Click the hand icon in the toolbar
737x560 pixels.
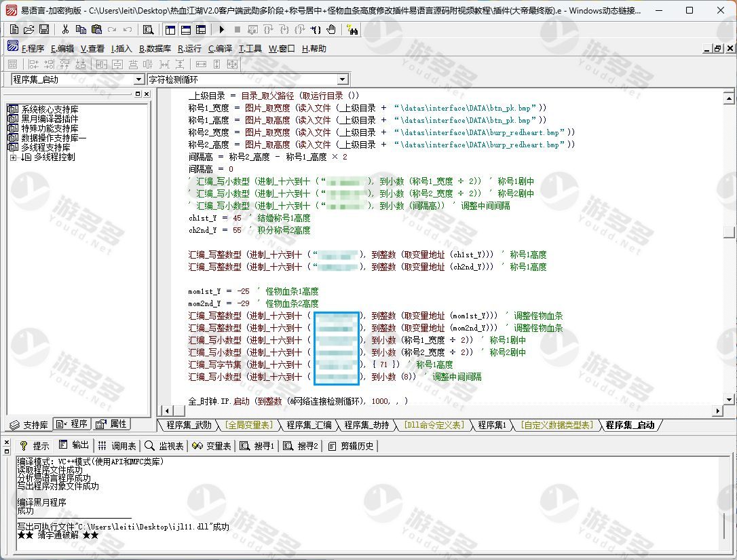331,29
